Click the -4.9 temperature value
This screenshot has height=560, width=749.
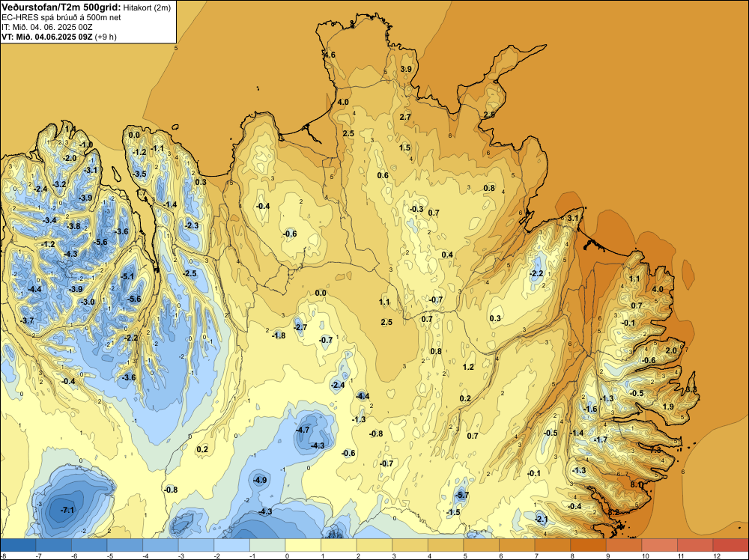pyautogui.click(x=260, y=480)
